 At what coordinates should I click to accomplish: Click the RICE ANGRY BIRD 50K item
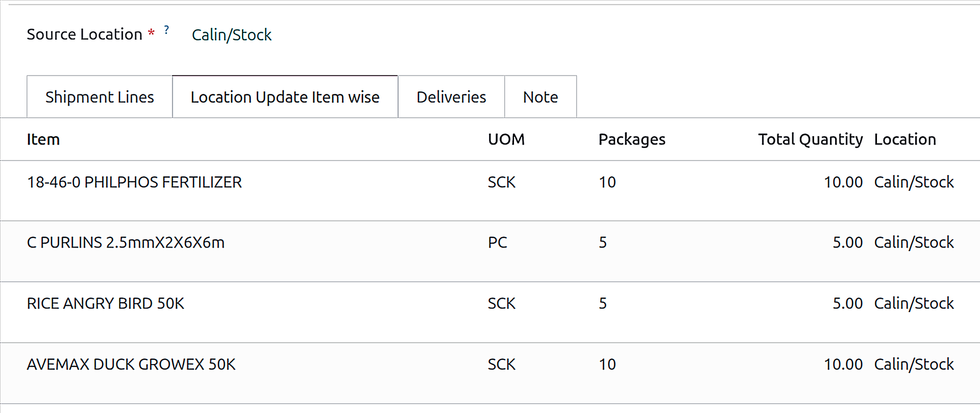click(105, 303)
